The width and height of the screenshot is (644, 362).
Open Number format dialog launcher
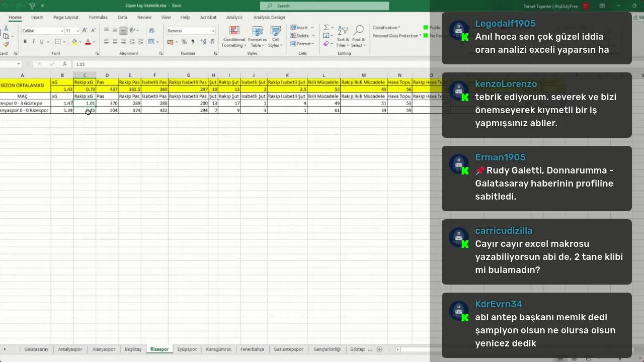215,53
